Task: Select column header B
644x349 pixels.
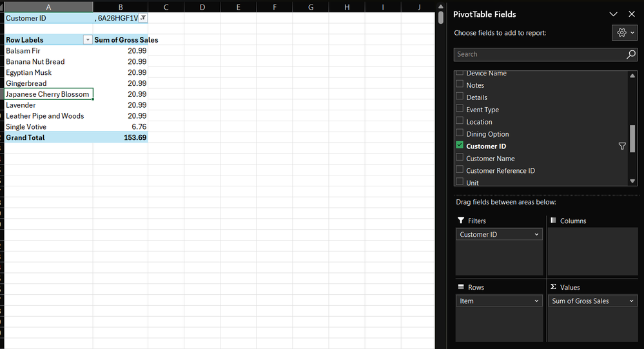Action: (x=121, y=7)
